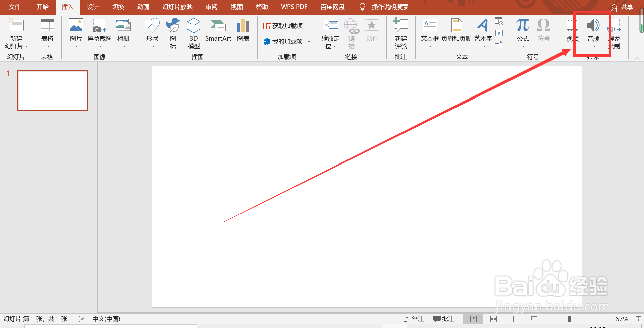
Task: Switch to the Home (开始) tab
Action: click(x=43, y=7)
